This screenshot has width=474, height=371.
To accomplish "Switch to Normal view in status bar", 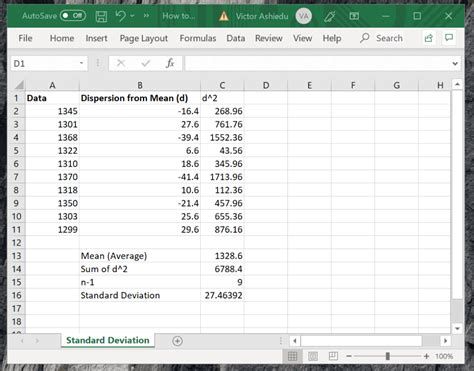I will pyautogui.click(x=292, y=356).
